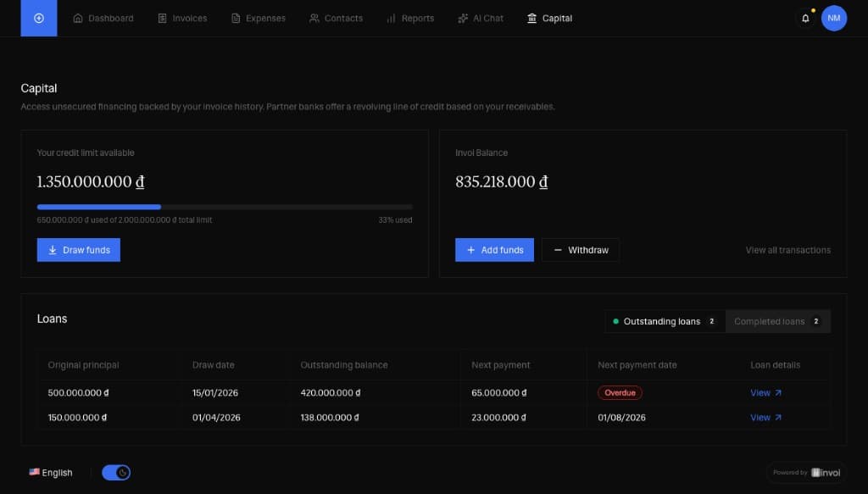Click the 420.000.000 đ outstanding balance

coord(331,393)
